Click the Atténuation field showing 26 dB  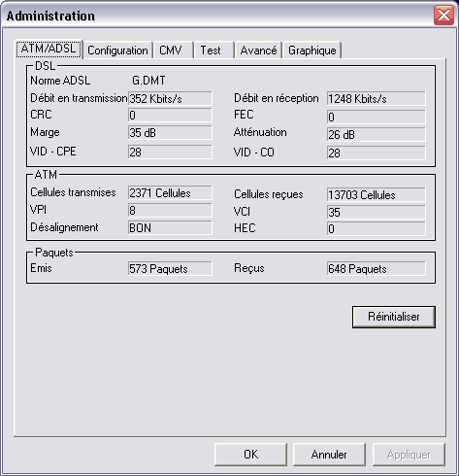point(376,134)
